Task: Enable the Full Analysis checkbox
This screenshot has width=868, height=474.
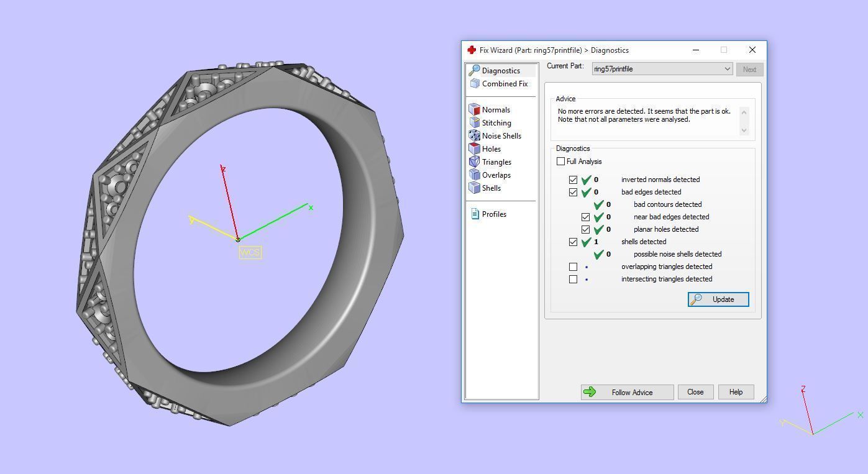Action: point(561,162)
